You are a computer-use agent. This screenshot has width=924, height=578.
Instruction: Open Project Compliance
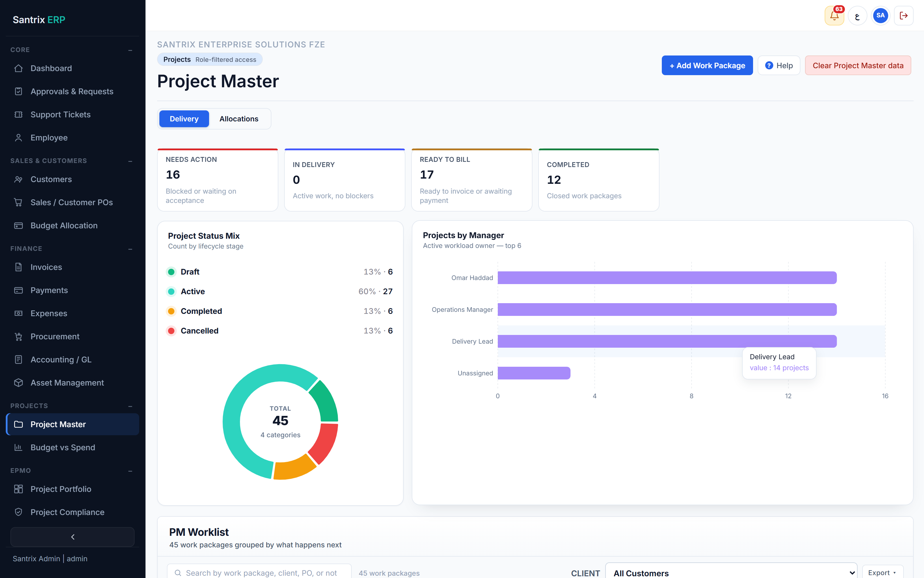click(x=72, y=512)
